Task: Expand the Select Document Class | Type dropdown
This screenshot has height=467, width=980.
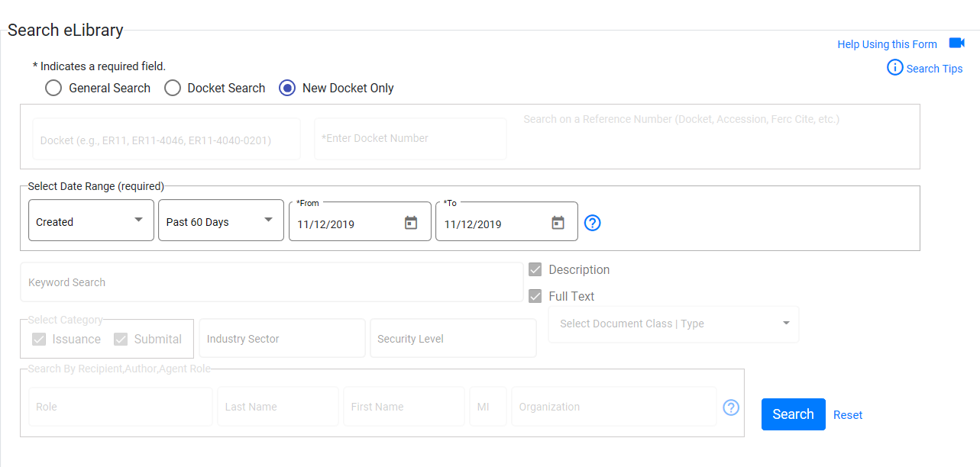Action: pos(785,324)
